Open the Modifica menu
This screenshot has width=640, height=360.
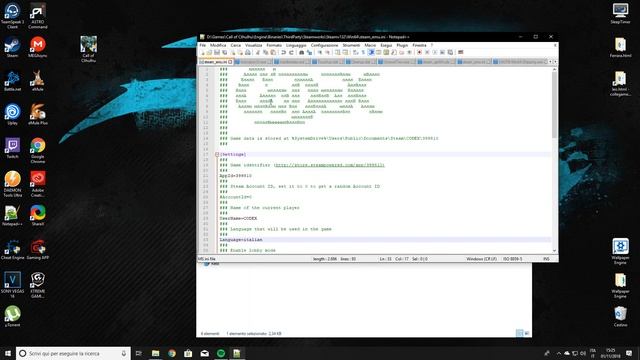click(x=218, y=45)
